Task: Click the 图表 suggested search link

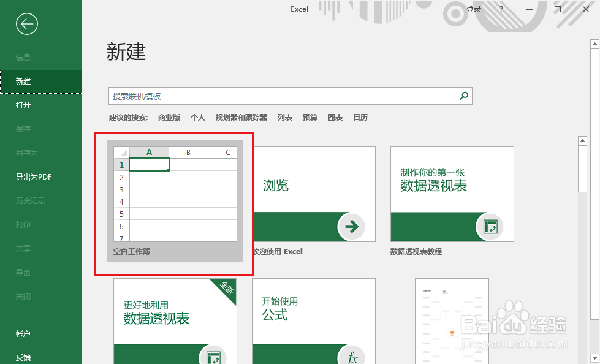Action: 335,118
